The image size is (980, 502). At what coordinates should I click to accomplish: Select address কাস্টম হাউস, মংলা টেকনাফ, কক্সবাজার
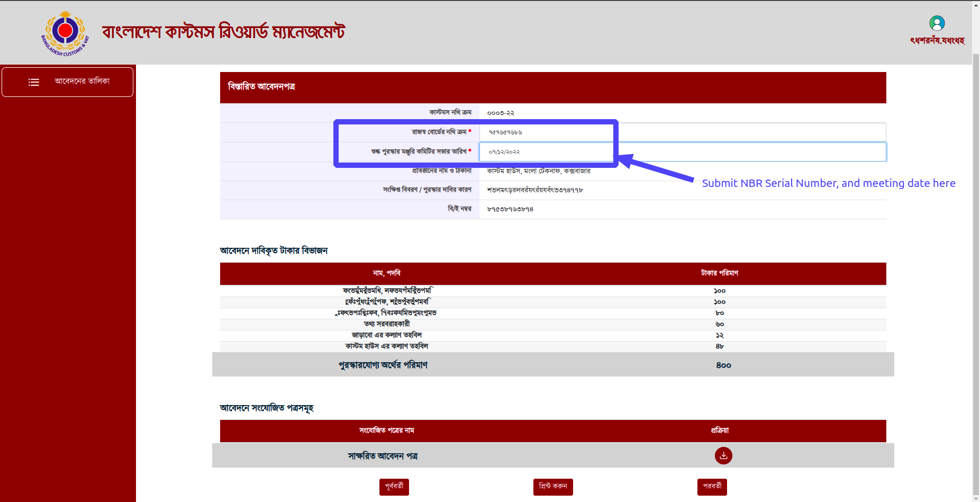[539, 171]
